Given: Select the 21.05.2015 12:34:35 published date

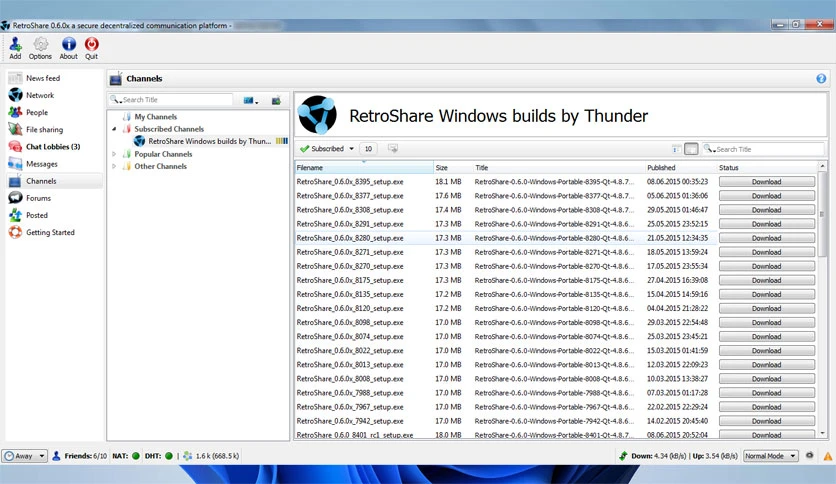Looking at the screenshot, I should (x=677, y=238).
